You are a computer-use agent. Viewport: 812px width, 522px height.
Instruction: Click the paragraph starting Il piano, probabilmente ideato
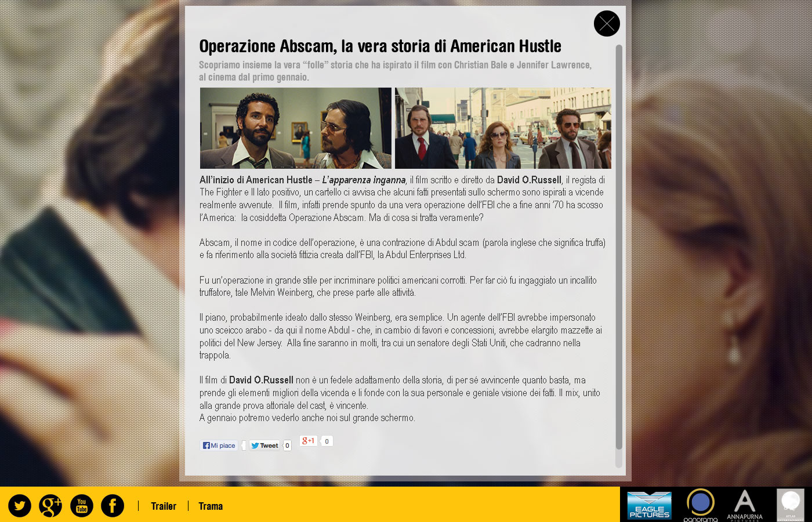coord(401,336)
